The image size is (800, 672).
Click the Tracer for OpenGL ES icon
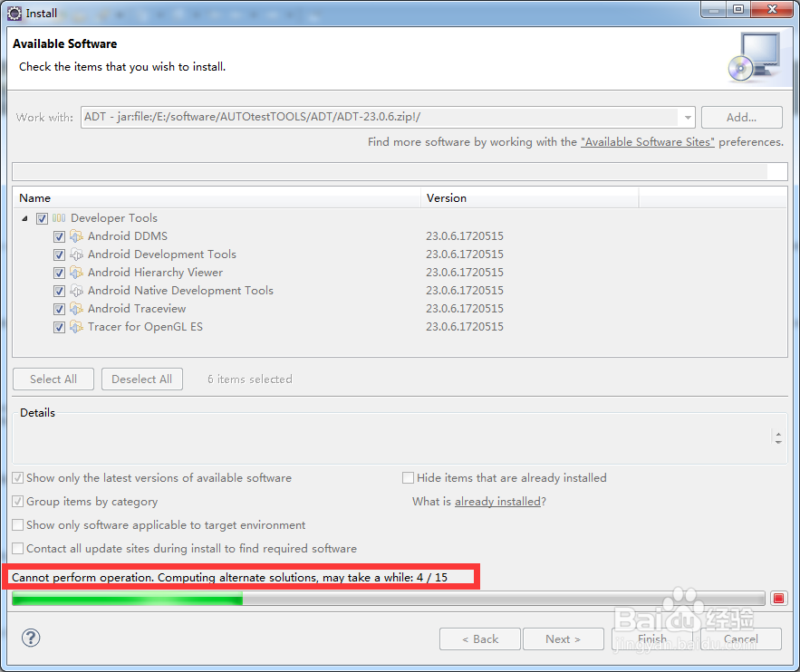coord(76,327)
